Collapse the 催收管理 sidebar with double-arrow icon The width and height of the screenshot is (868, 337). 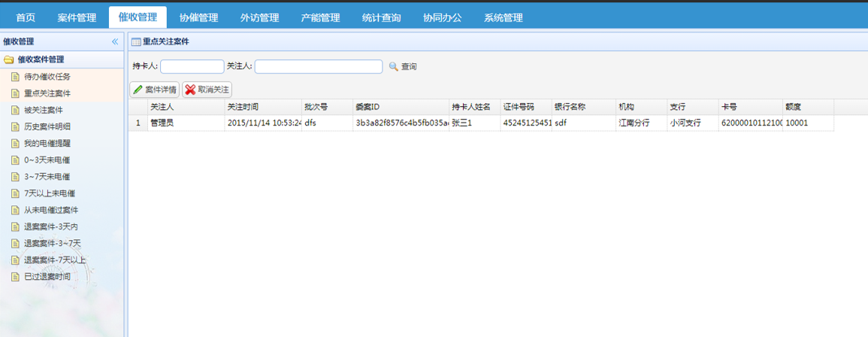pos(115,42)
